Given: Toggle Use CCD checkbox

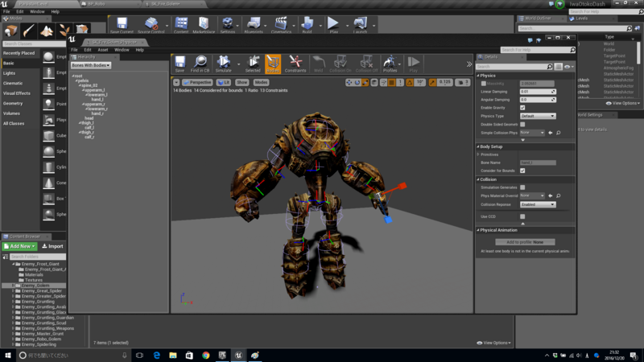Looking at the screenshot, I should point(522,216).
